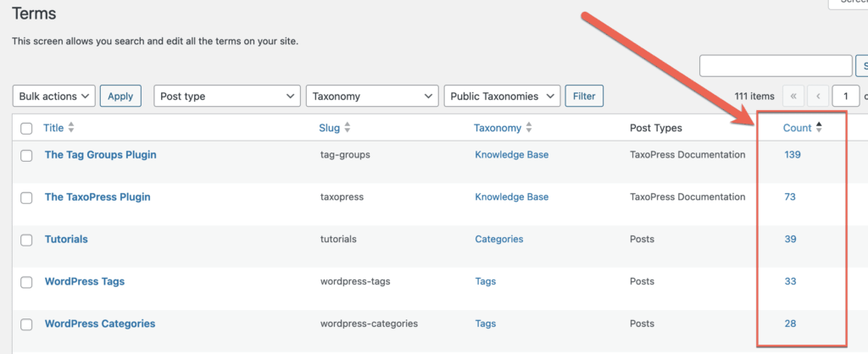Screen dimensions: 868x354
Task: Click Knowledge Base taxonomy in taxopress row
Action: pyautogui.click(x=511, y=197)
